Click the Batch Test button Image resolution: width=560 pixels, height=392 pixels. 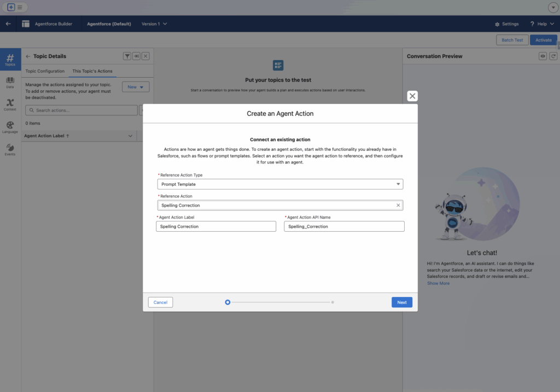[512, 40]
